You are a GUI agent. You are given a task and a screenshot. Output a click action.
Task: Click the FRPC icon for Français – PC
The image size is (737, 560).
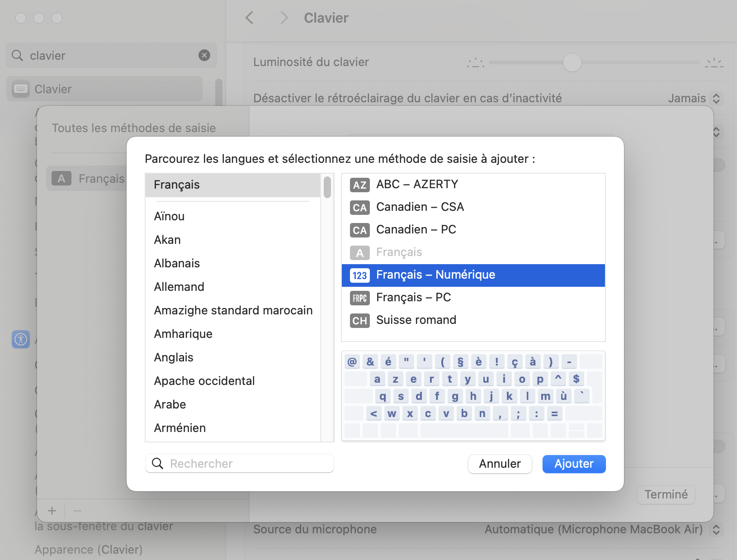coord(359,298)
